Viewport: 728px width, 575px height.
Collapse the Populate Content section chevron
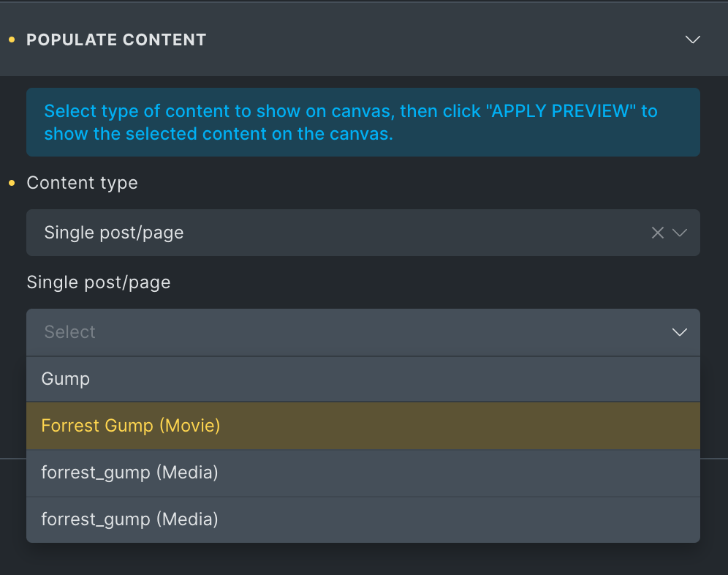point(693,40)
